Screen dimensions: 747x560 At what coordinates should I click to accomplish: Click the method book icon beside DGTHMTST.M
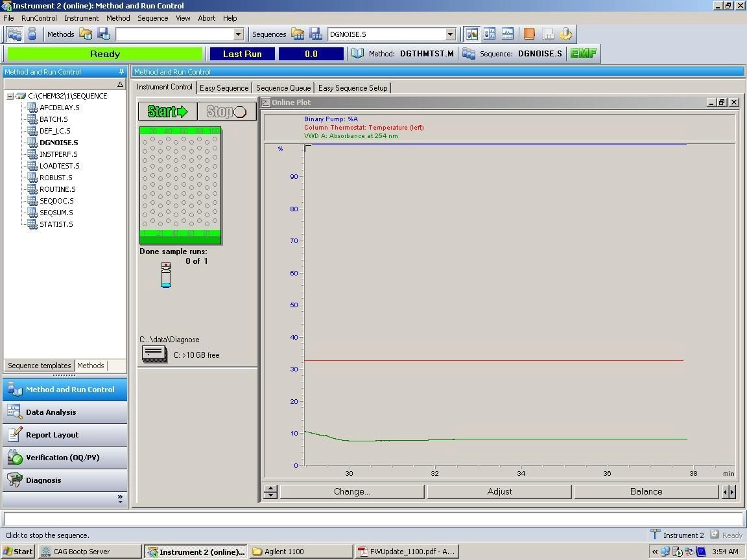point(357,53)
